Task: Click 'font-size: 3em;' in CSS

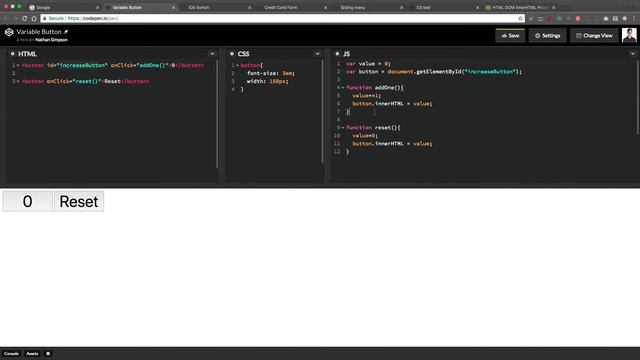Action: [x=271, y=73]
